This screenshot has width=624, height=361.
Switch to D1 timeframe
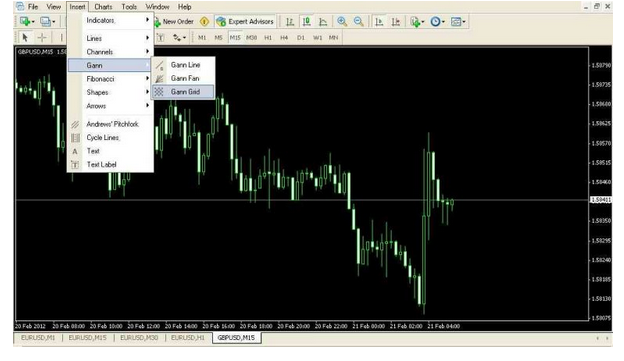coord(300,37)
